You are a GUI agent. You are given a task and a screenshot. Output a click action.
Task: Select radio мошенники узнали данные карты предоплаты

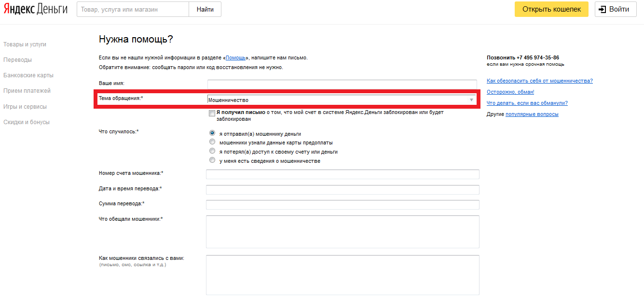click(x=212, y=142)
